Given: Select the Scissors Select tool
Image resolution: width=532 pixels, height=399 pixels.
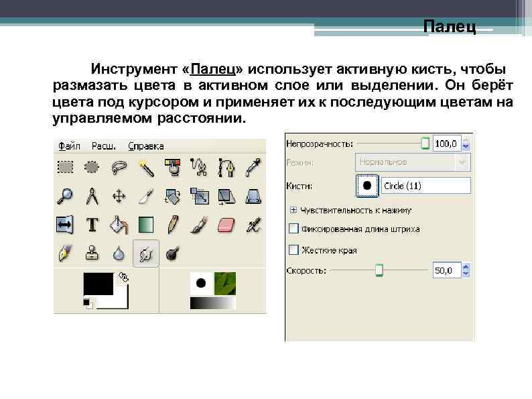Looking at the screenshot, I should (200, 167).
